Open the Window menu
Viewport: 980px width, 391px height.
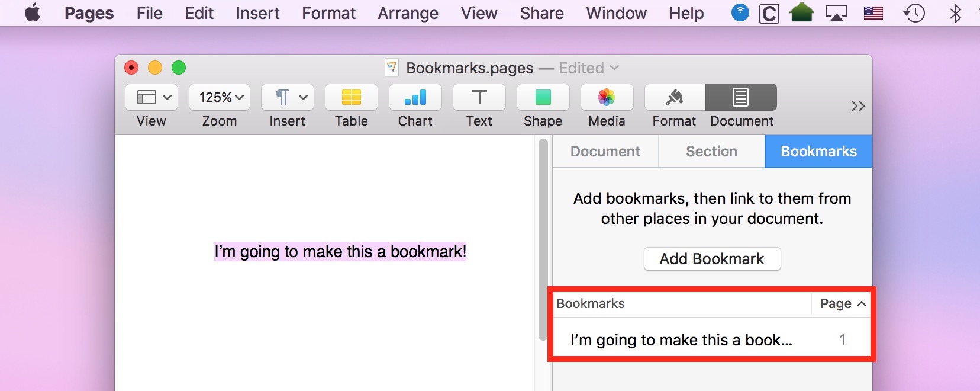coord(616,13)
